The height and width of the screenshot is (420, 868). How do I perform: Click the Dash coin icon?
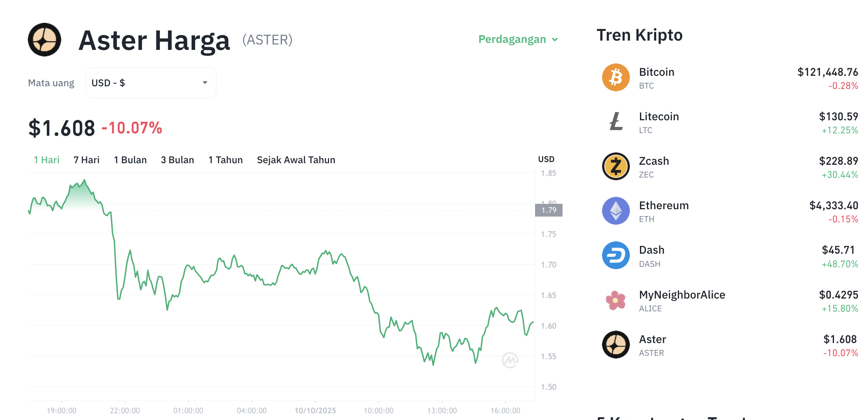(616, 255)
